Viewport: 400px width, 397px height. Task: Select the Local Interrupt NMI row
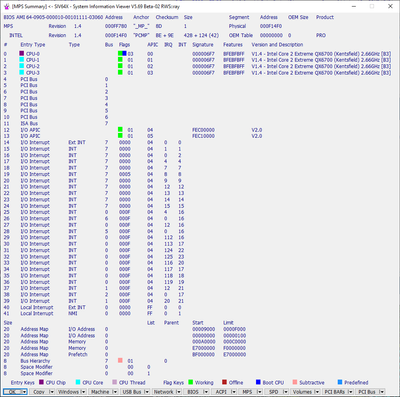click(93, 313)
